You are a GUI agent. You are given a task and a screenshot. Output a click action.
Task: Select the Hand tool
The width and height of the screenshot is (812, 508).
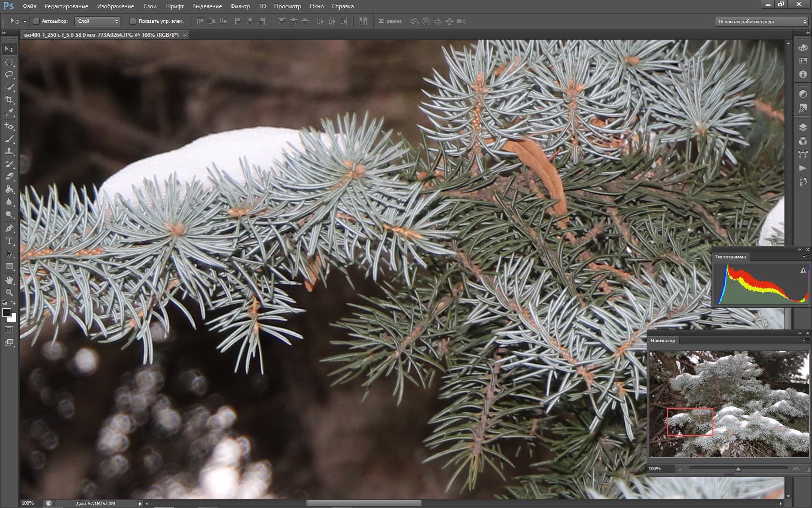(x=9, y=280)
